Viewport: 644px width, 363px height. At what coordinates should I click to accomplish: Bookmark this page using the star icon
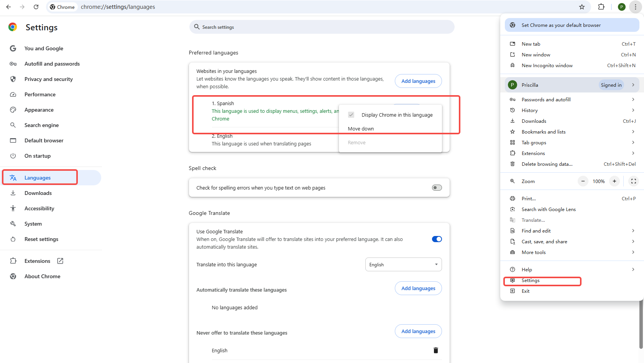[582, 7]
